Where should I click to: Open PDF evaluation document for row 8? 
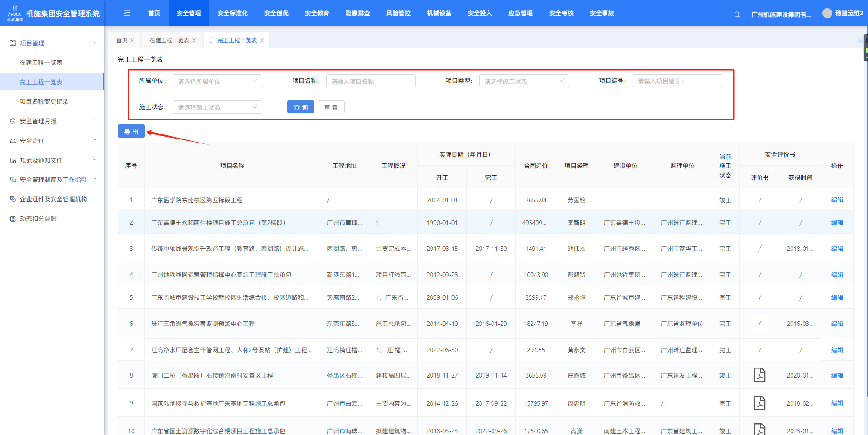click(x=759, y=375)
